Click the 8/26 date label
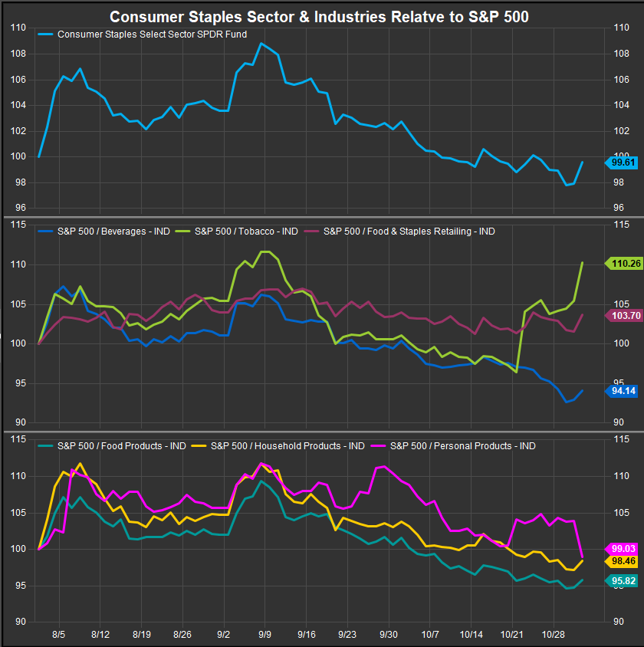The image size is (644, 647). click(x=182, y=634)
